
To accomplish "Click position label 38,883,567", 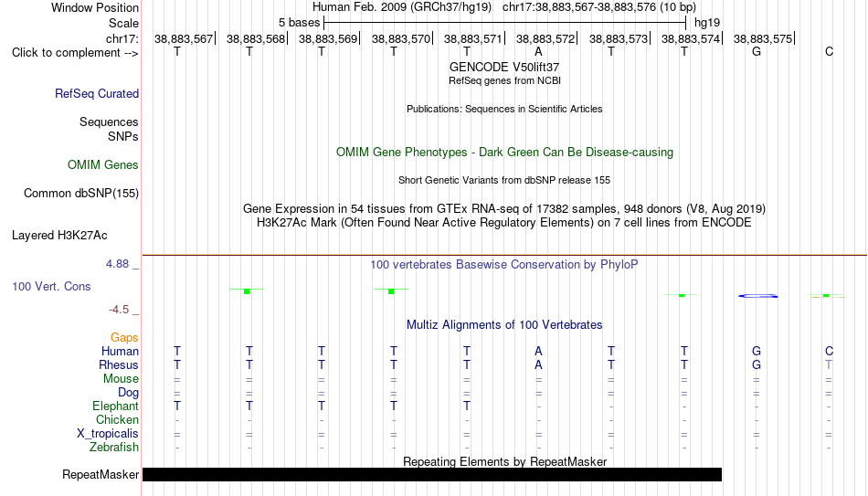I will point(184,38).
